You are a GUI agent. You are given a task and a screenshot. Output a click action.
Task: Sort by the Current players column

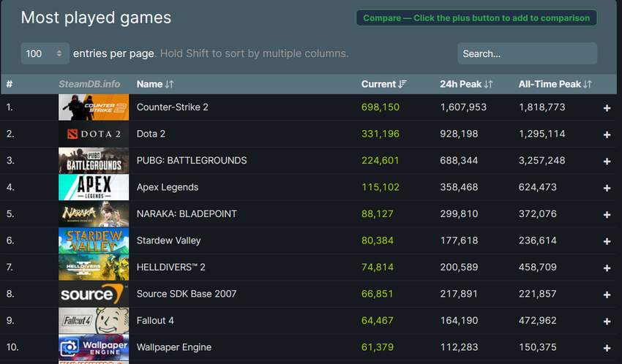tap(383, 84)
